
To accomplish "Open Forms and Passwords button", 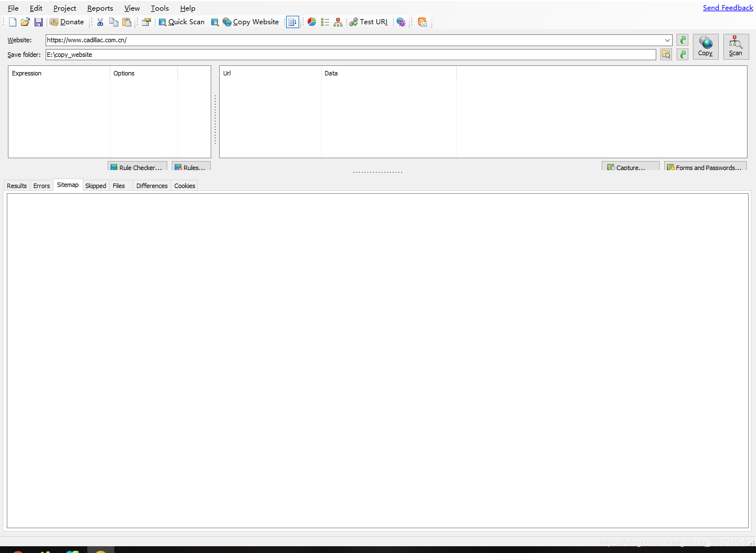I will tap(705, 167).
